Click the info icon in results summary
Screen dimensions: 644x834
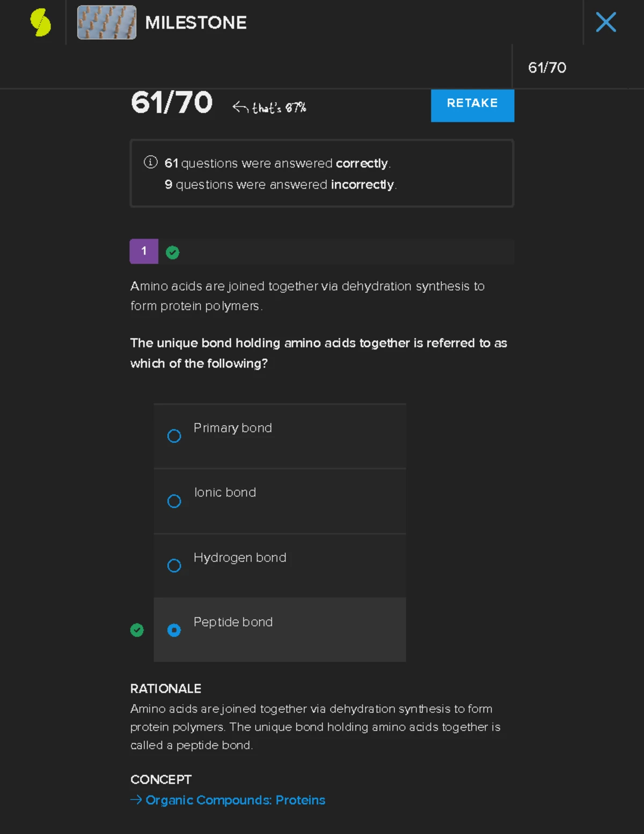click(x=151, y=162)
